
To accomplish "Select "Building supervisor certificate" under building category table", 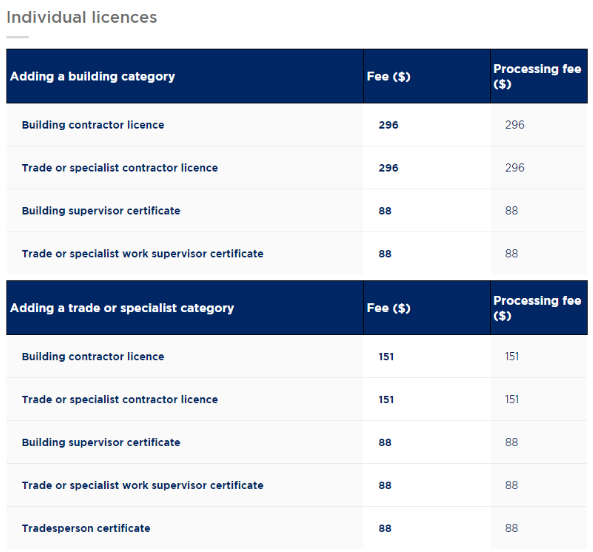I will click(x=101, y=211).
